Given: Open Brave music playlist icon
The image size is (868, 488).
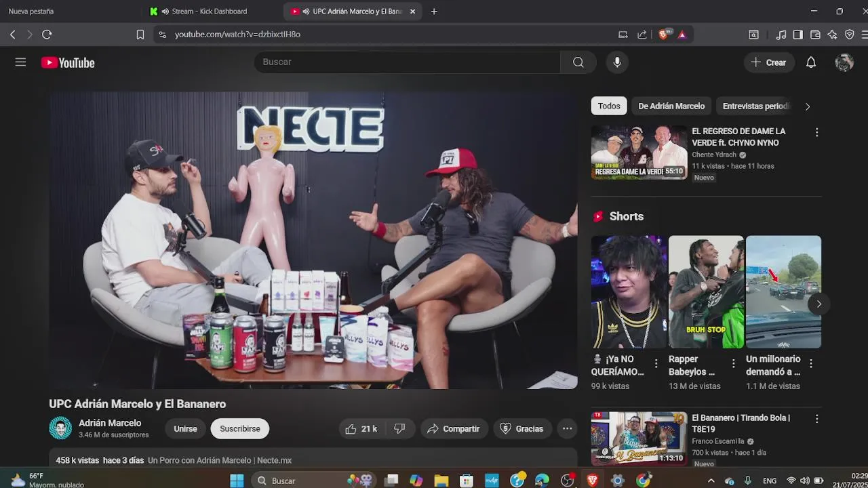Looking at the screenshot, I should click(781, 34).
